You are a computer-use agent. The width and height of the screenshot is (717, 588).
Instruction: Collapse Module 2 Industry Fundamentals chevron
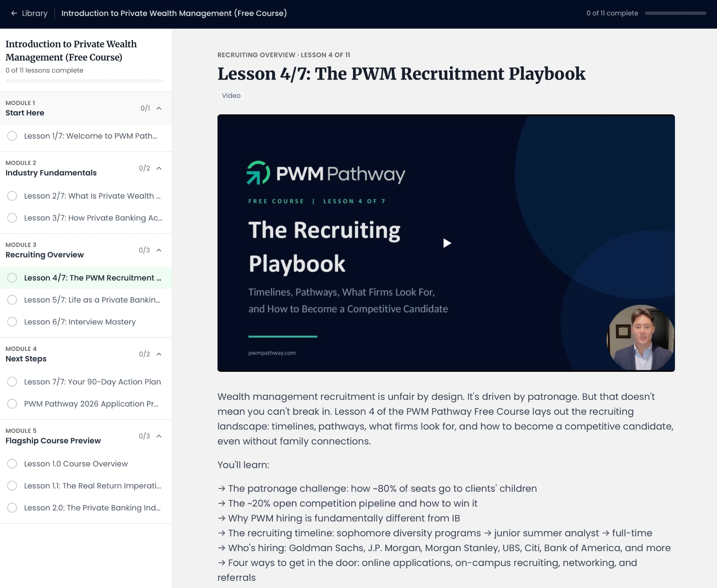[x=159, y=168]
